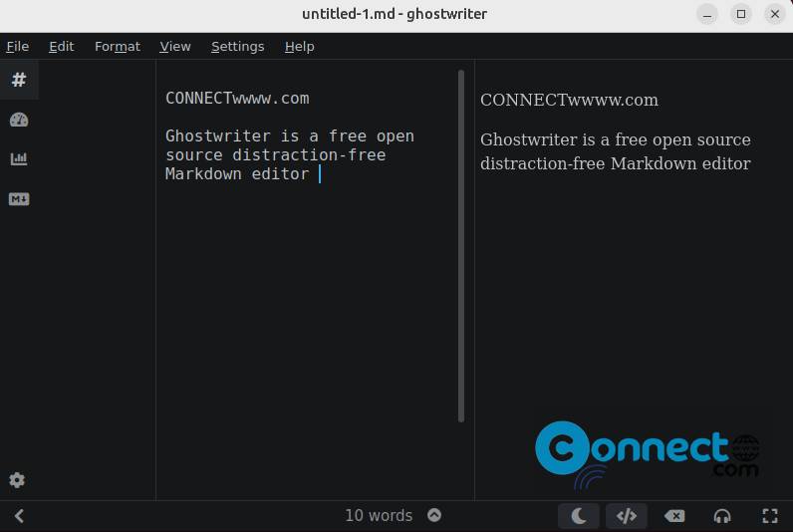Click 'CONNECTwwww.com' heading in preview pane
The height and width of the screenshot is (532, 793).
[569, 101]
